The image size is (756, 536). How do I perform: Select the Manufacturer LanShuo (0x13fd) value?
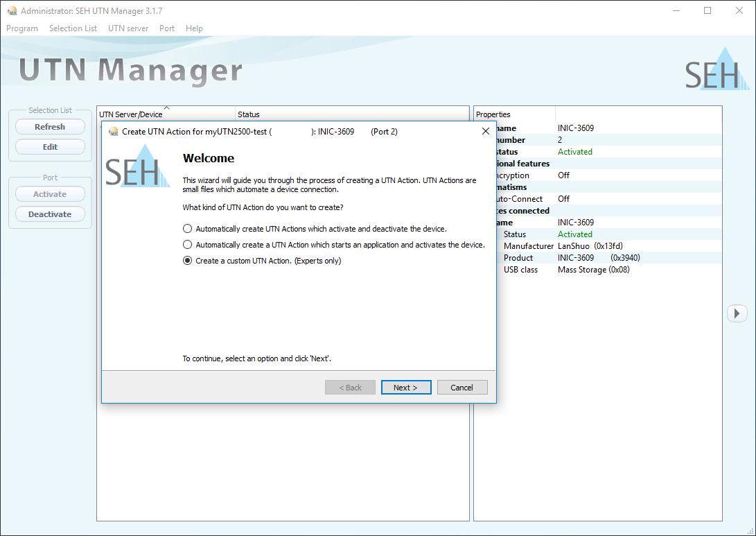(x=590, y=246)
